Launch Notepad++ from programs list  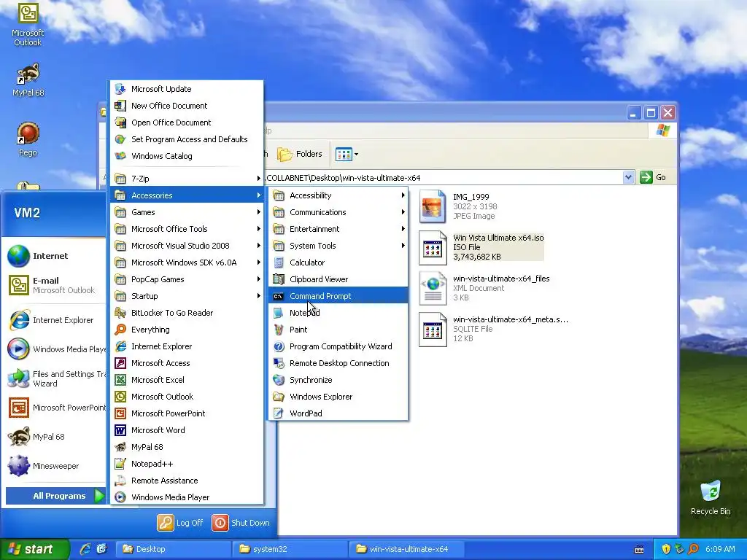[187, 463]
